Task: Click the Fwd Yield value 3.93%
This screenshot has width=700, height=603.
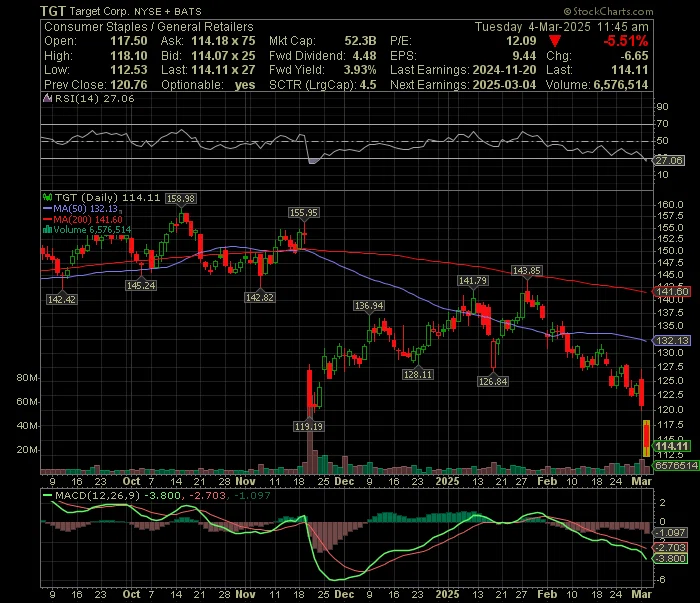Action: [x=360, y=70]
